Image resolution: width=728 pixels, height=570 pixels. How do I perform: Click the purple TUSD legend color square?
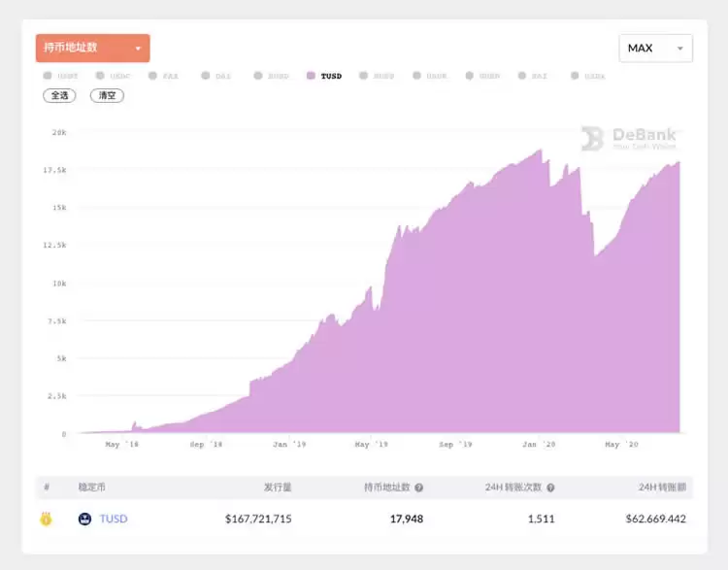311,76
